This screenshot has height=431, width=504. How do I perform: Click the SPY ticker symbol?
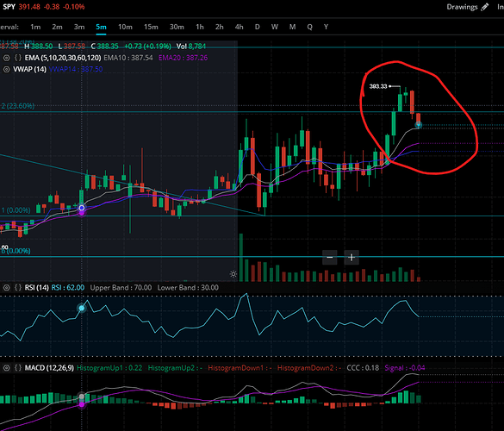pos(9,7)
